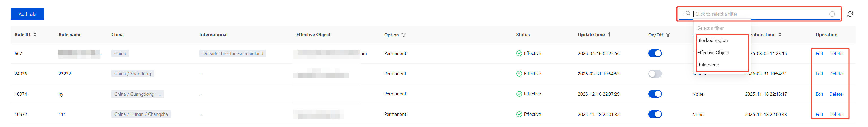Viewport: 868px width, 127px height.
Task: Click the search filter icon
Action: click(x=686, y=14)
